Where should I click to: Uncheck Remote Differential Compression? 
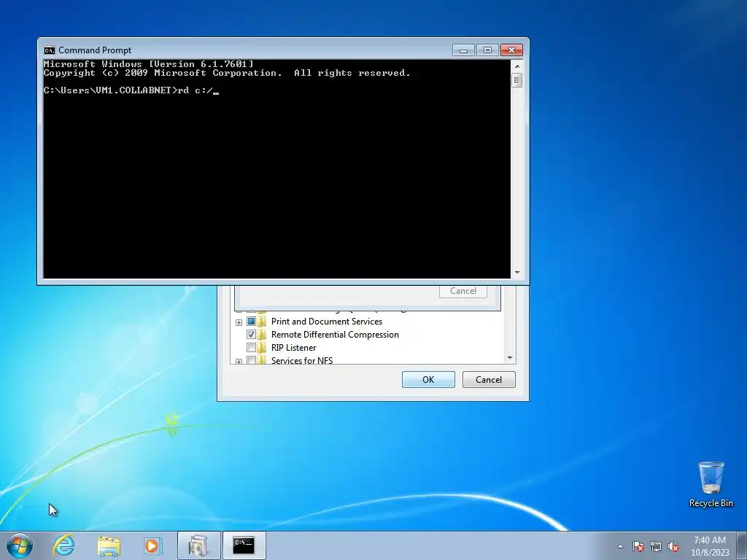(251, 334)
